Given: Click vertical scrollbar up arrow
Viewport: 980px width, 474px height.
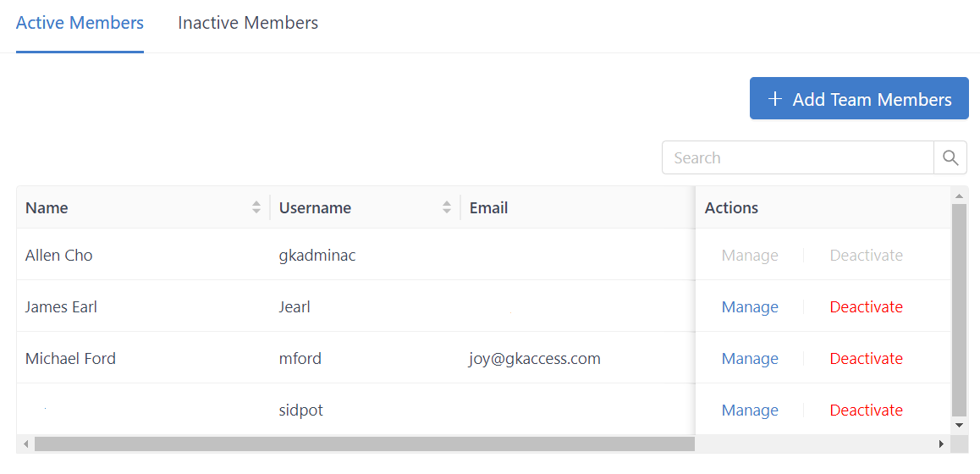Looking at the screenshot, I should [x=959, y=196].
